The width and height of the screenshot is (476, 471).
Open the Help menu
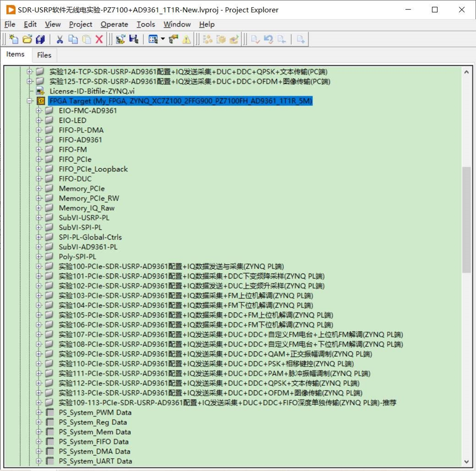[207, 24]
